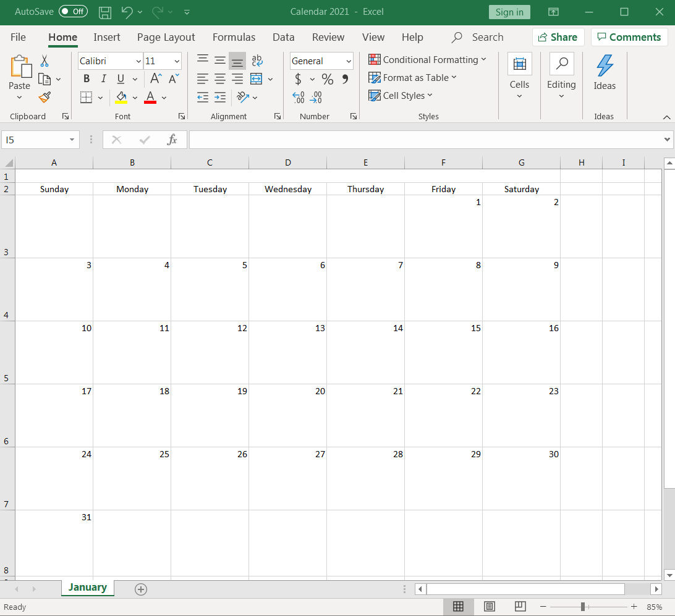The image size is (675, 616).
Task: Expand the Fill Color dropdown arrow
Action: pyautogui.click(x=135, y=97)
